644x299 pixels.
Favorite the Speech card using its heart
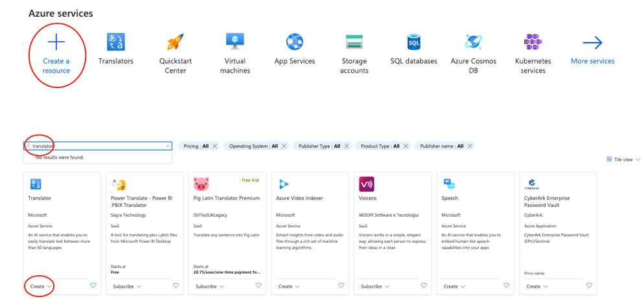click(x=507, y=285)
